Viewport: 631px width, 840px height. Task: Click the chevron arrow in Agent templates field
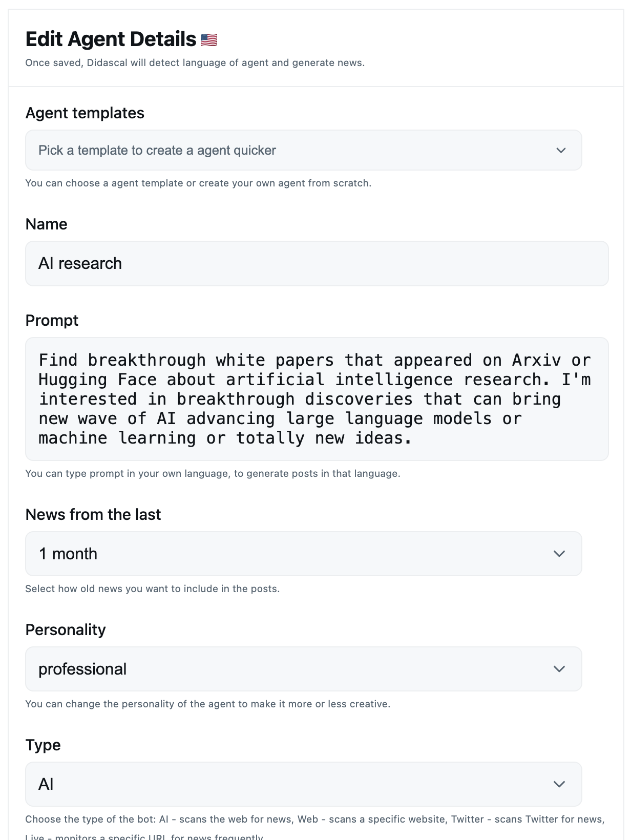pos(561,150)
